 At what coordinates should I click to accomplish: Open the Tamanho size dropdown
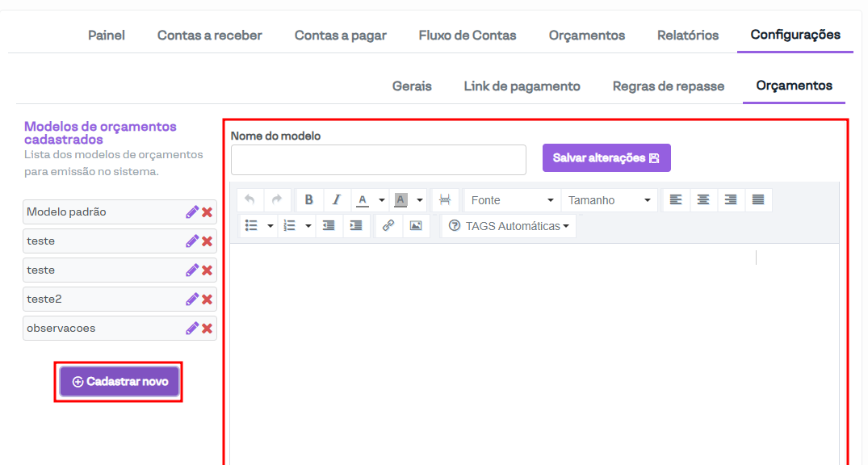click(x=609, y=200)
